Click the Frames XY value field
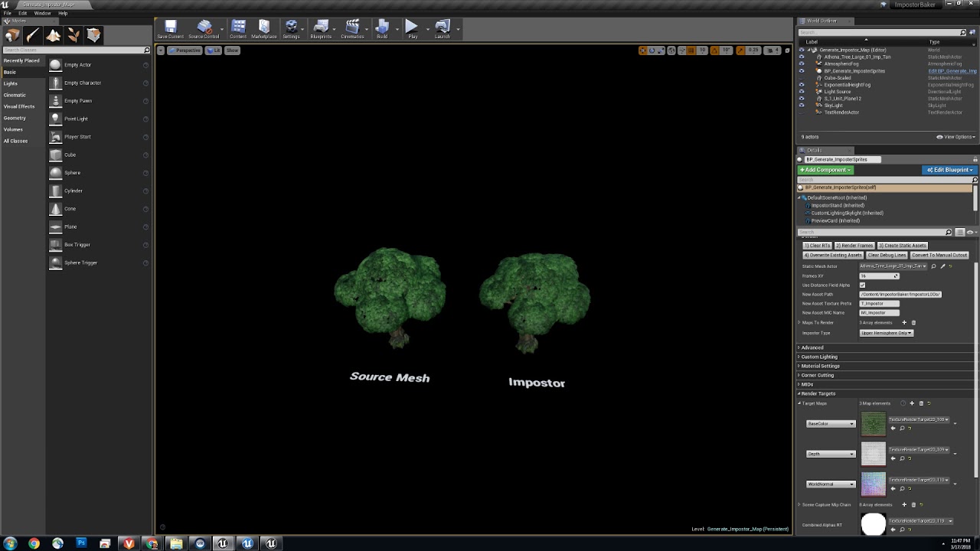 pyautogui.click(x=879, y=276)
